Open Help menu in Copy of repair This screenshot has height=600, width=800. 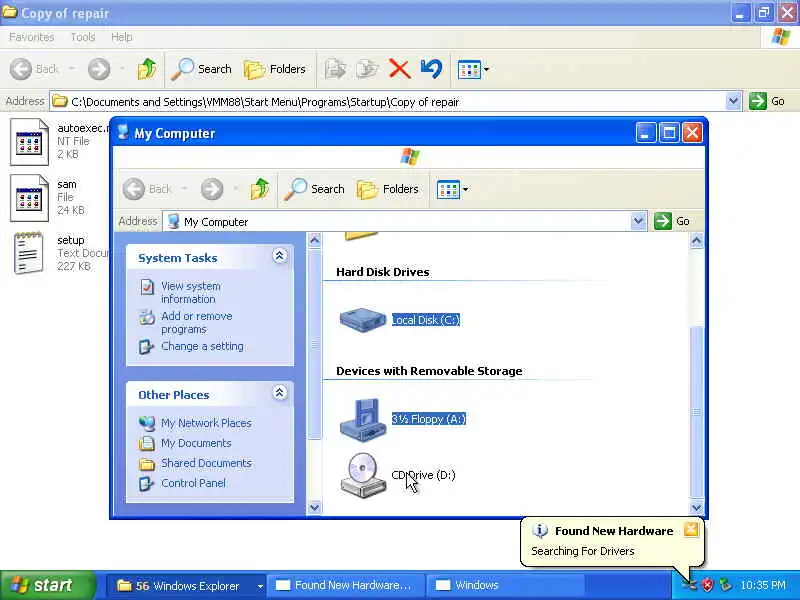121,37
